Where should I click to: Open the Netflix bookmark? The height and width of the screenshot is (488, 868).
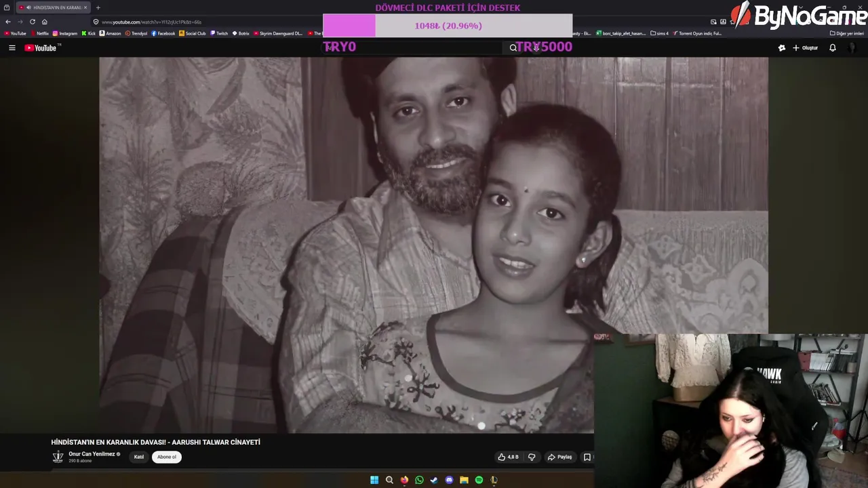point(39,33)
